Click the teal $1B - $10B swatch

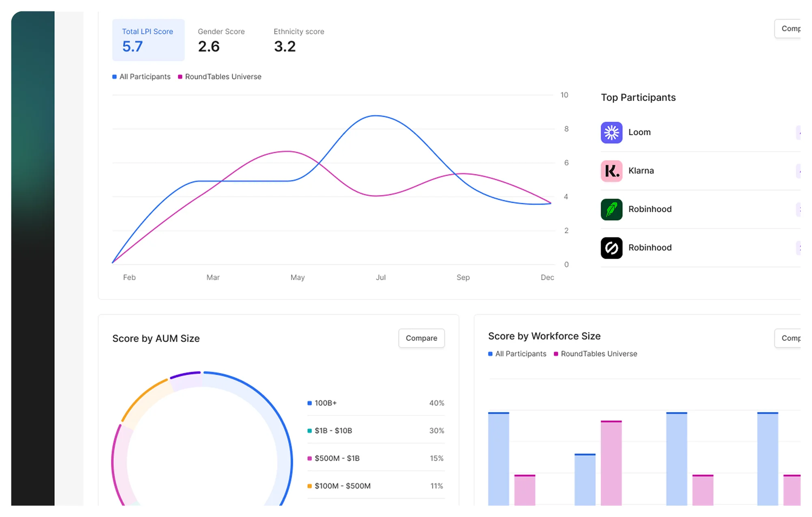[x=310, y=431]
